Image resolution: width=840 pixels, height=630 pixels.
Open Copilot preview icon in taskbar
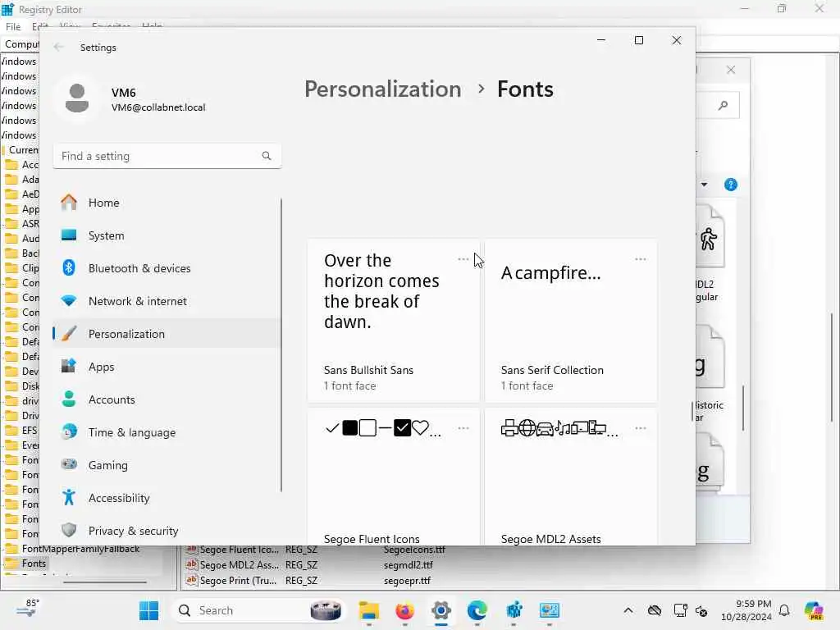(x=814, y=610)
